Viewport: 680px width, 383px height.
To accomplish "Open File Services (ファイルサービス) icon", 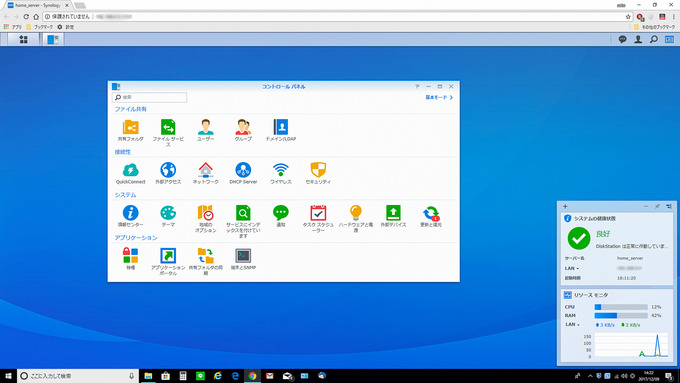I will 168,127.
